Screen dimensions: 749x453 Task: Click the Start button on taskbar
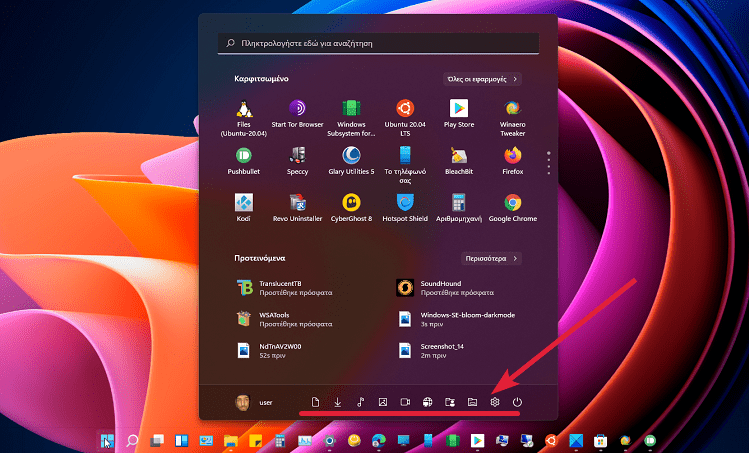107,441
